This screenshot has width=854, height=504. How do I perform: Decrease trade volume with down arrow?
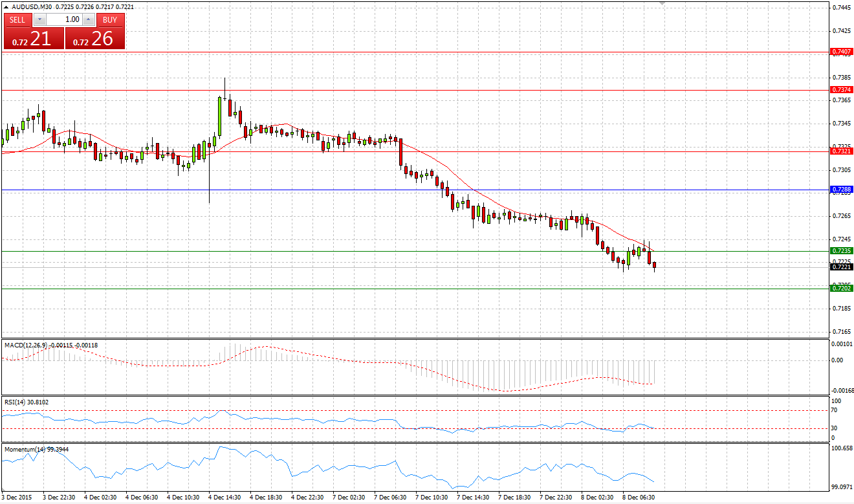click(x=39, y=20)
